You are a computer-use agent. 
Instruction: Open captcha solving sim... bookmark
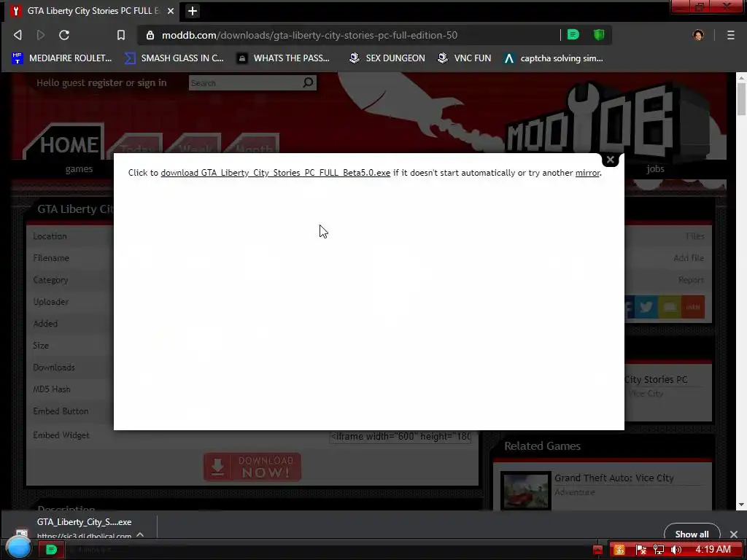[x=554, y=58]
